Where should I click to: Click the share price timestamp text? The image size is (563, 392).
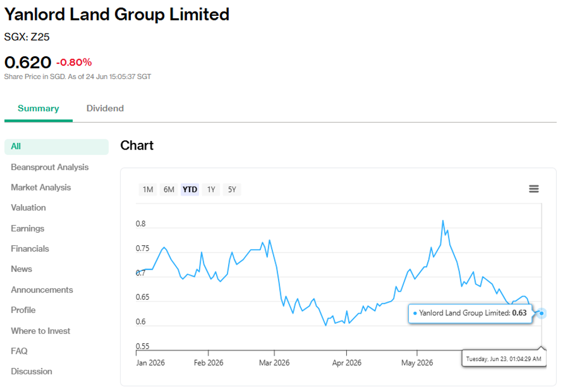point(77,77)
